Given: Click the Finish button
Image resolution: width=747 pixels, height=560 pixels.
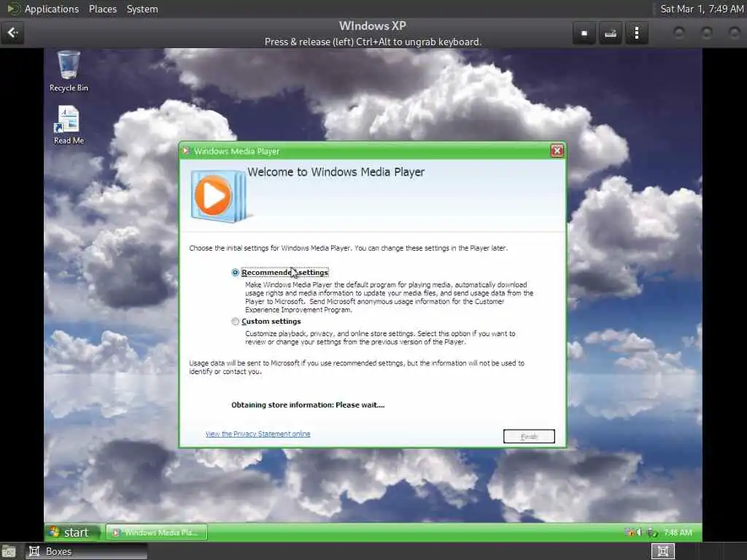Looking at the screenshot, I should pyautogui.click(x=529, y=436).
